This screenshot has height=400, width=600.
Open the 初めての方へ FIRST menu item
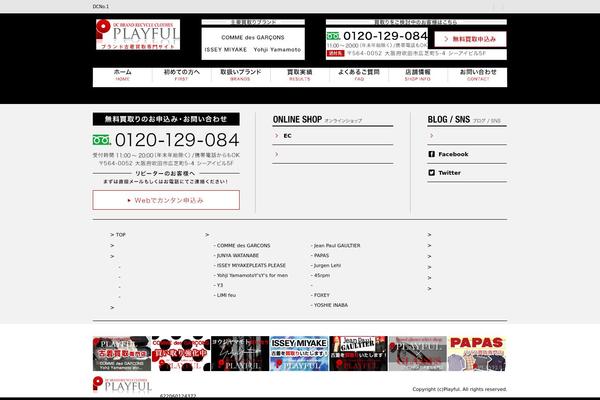coord(181,75)
